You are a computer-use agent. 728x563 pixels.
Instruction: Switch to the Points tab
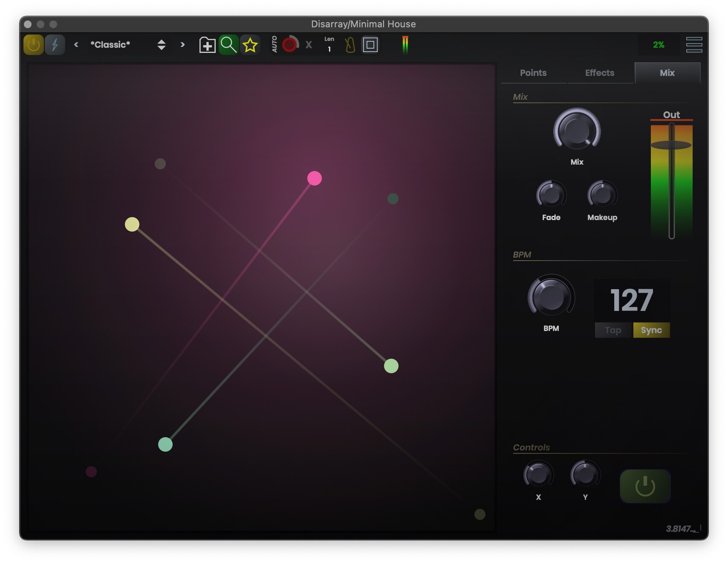click(x=533, y=73)
